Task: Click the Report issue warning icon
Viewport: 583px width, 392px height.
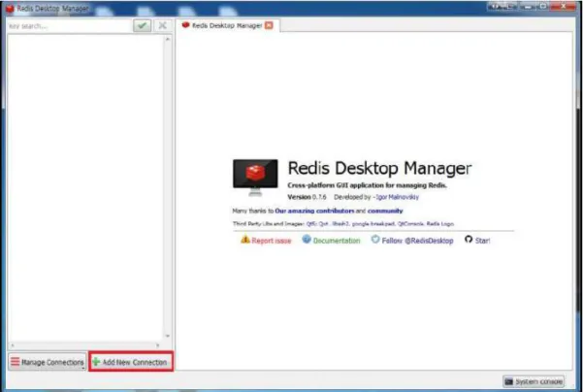Action: [x=245, y=240]
